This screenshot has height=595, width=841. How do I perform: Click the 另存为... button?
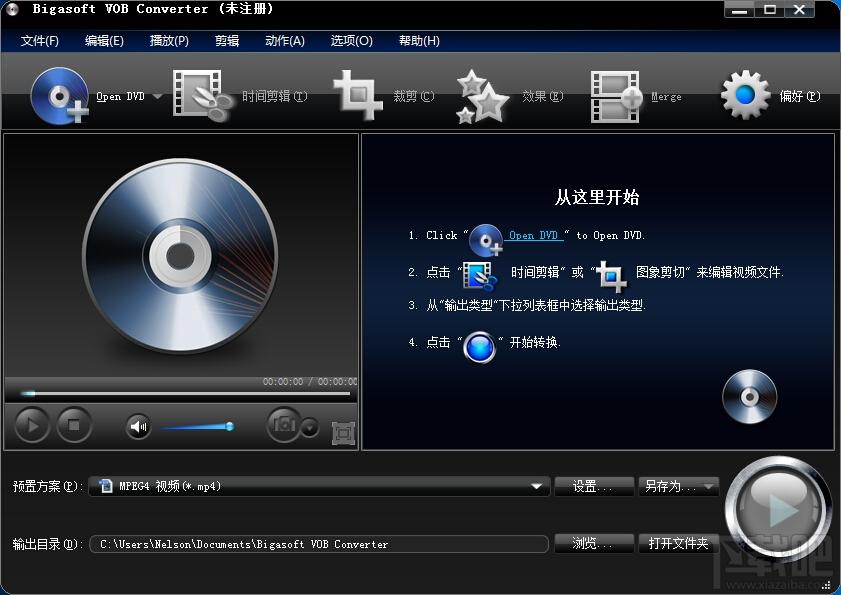(669, 486)
